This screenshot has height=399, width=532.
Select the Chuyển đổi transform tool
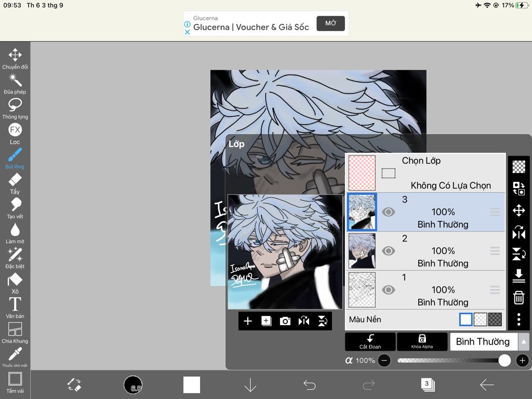15,58
